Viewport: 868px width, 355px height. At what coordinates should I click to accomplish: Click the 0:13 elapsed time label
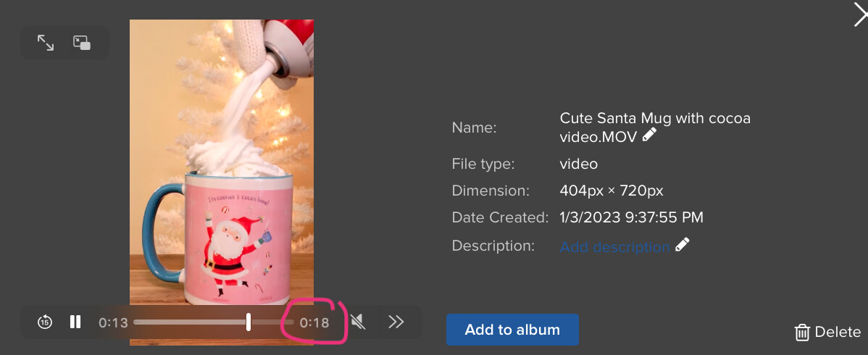point(114,322)
